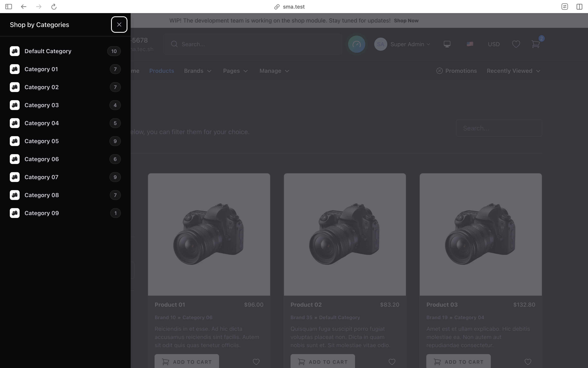Open the USD currency selector
Image resolution: width=588 pixels, height=368 pixels.
tap(494, 44)
